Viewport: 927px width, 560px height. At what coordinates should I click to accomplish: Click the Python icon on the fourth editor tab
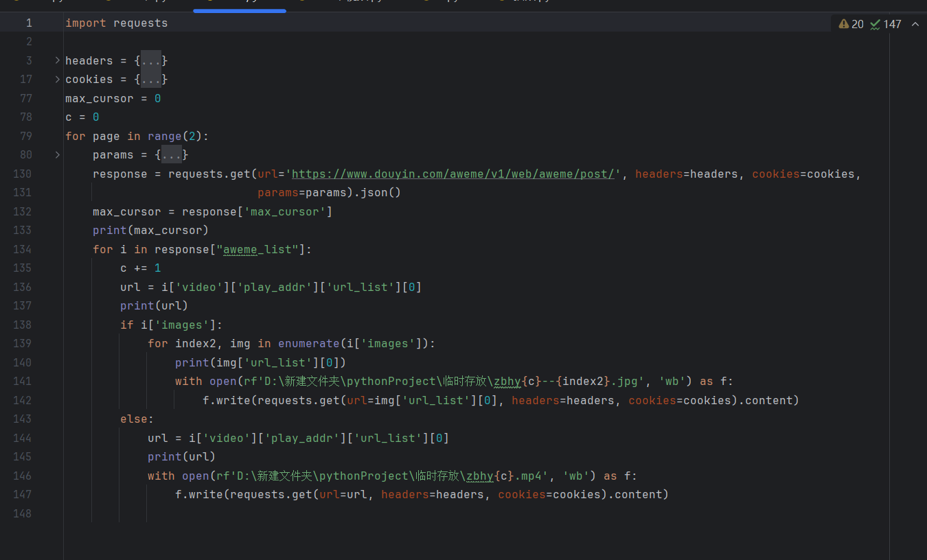click(x=301, y=3)
